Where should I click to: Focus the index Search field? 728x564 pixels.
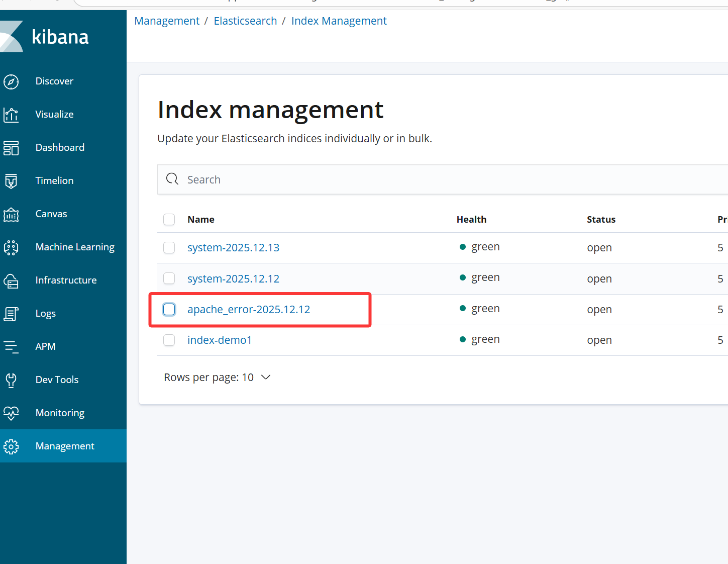pos(443,179)
